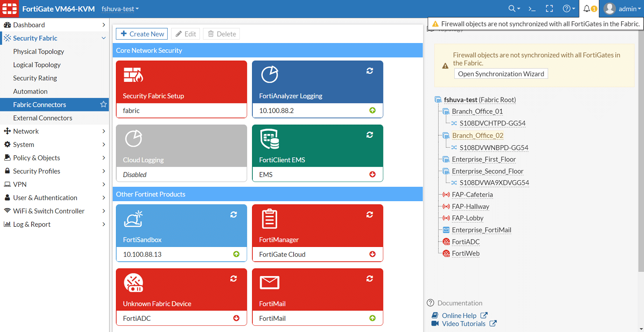Screen dimensions: 644x332
Task: Expand the Network menu
Action: tap(54, 131)
